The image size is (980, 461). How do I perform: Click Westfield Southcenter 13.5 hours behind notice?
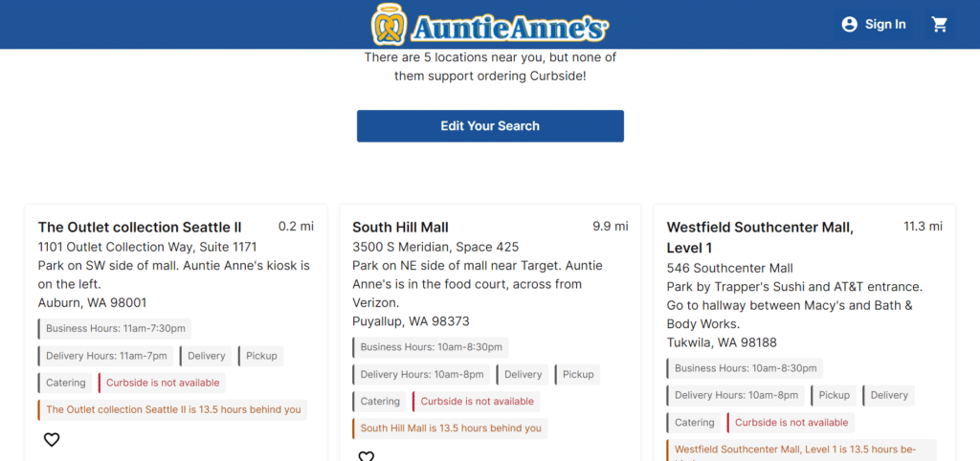[802, 450]
